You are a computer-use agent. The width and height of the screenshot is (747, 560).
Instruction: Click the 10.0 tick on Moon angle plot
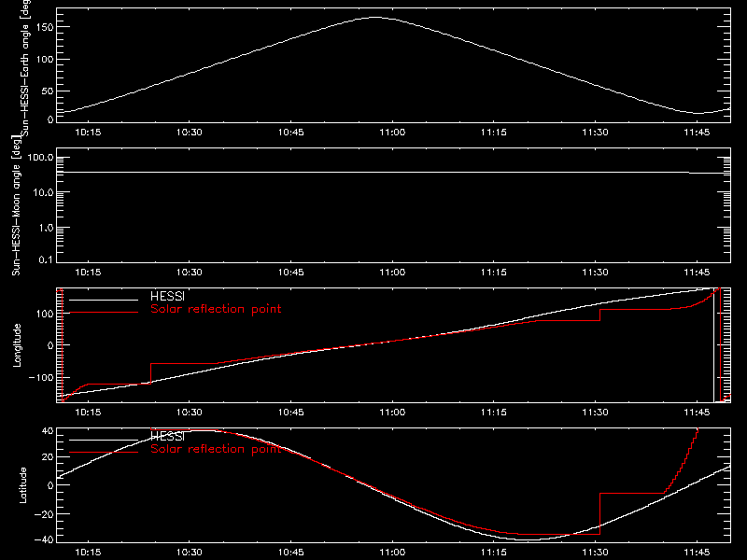click(x=43, y=193)
